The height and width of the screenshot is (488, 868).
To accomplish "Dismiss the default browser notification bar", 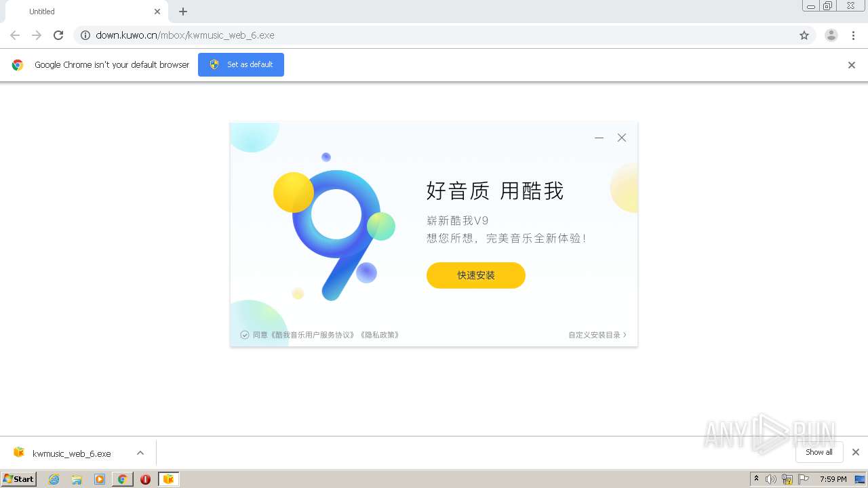I will click(x=852, y=65).
